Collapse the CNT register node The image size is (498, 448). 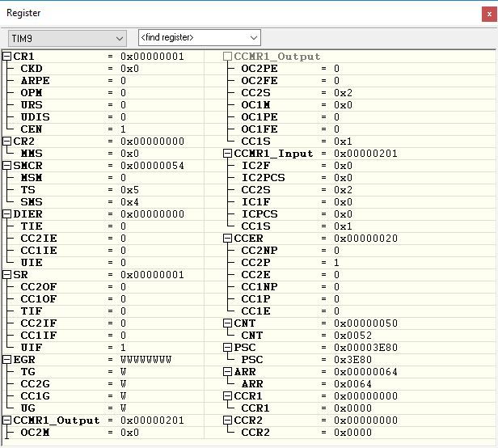point(227,323)
